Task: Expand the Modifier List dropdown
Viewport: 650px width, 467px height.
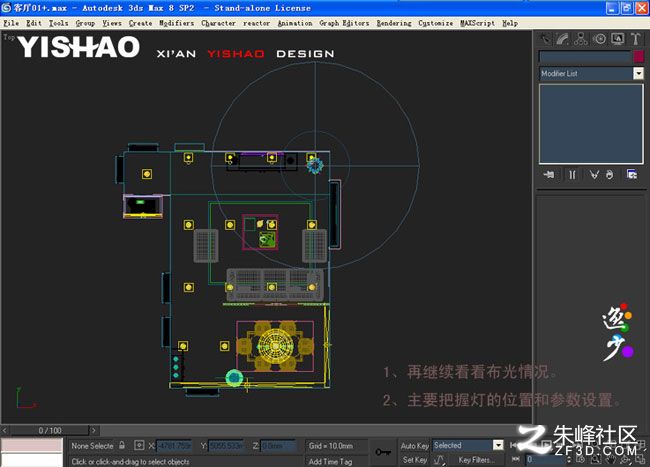Action: tap(638, 73)
